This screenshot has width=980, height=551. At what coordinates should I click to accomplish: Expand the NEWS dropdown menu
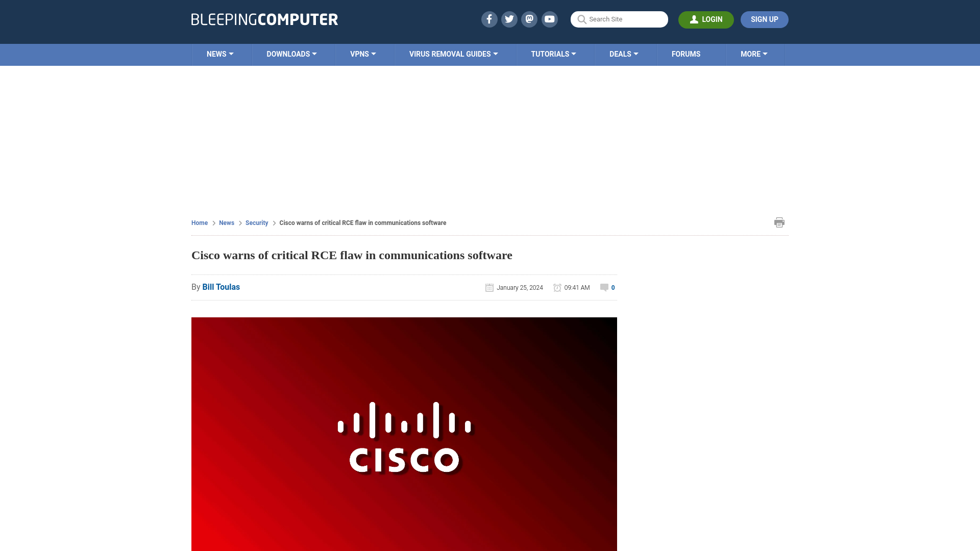219,54
